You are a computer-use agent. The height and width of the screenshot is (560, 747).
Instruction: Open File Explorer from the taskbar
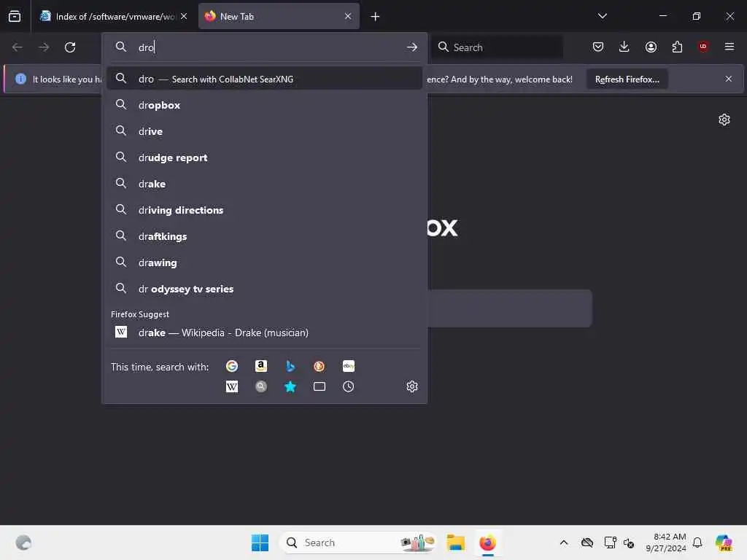[455, 542]
